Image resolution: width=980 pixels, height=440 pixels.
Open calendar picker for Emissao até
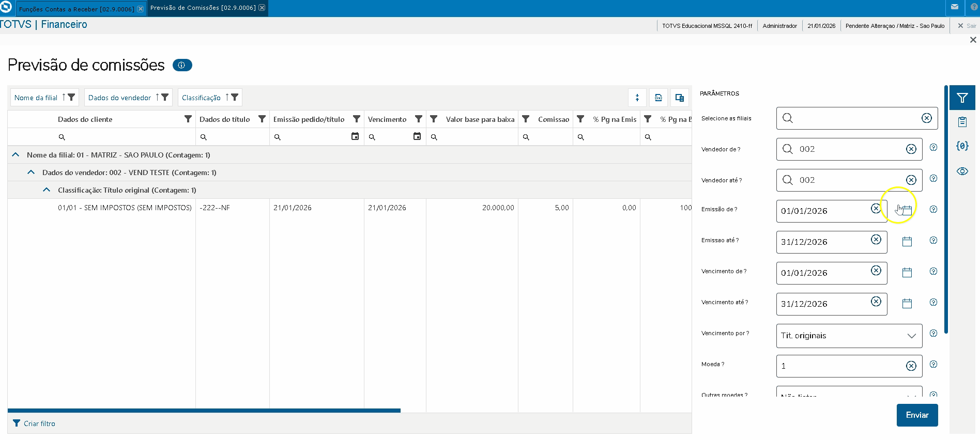907,242
